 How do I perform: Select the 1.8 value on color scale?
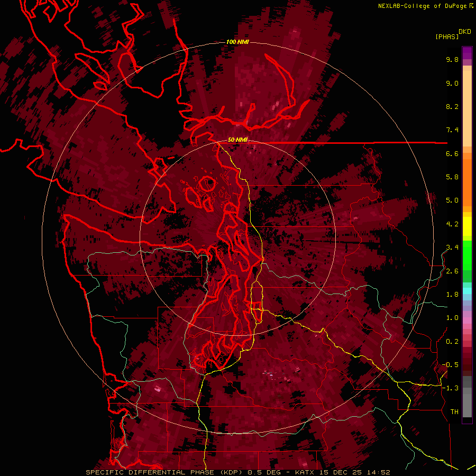[x=452, y=295]
